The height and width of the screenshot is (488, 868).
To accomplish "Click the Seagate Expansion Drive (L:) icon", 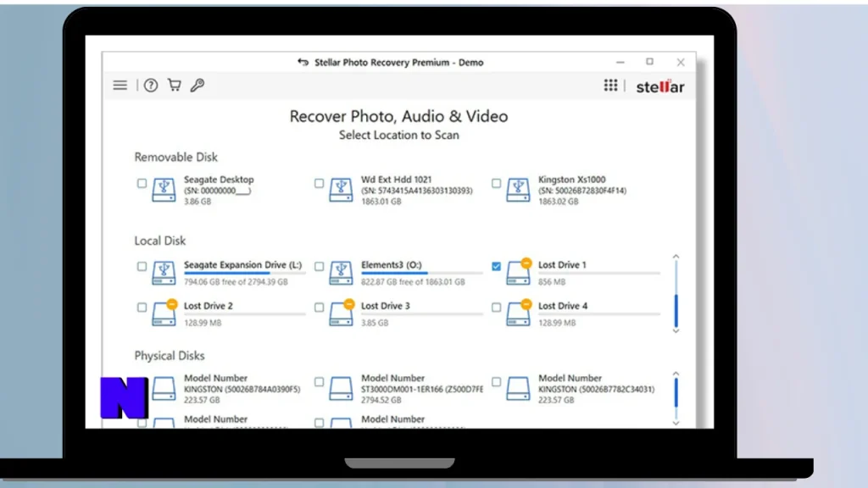I will click(164, 273).
